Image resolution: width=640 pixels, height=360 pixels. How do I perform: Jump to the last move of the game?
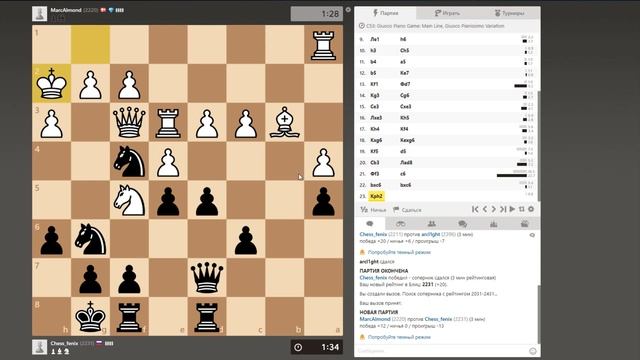point(503,209)
